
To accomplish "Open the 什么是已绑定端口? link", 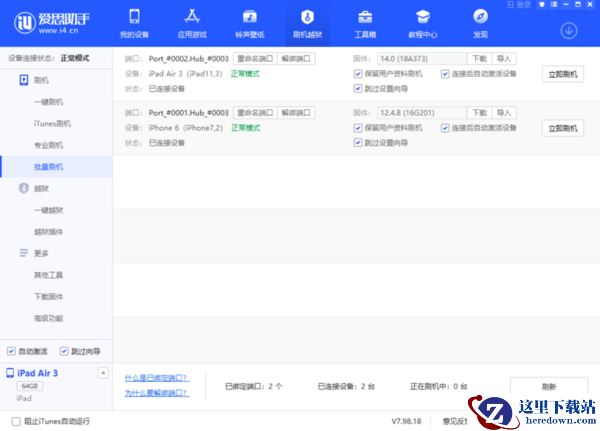I will click(157, 378).
